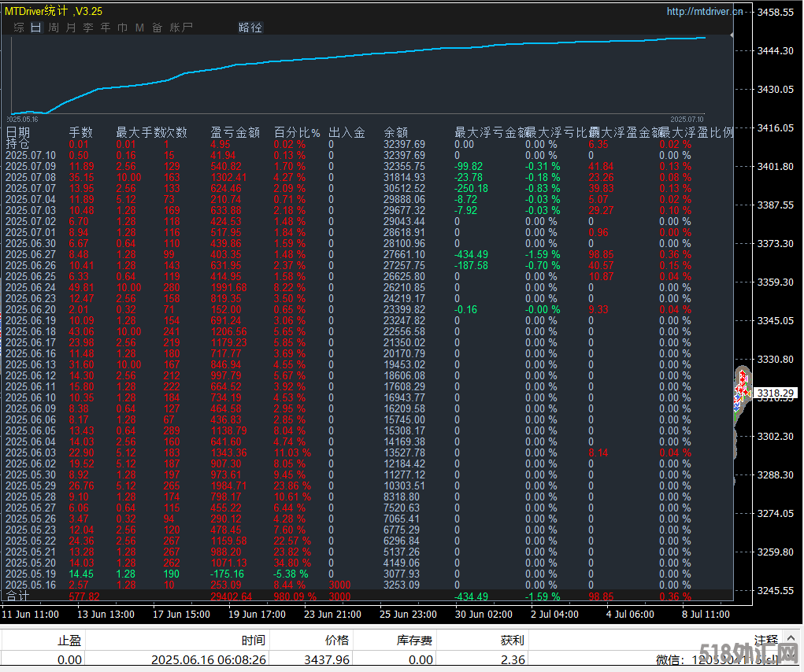804x672 pixels.
Task: Switch to the 年 yearly tab
Action: click(106, 27)
